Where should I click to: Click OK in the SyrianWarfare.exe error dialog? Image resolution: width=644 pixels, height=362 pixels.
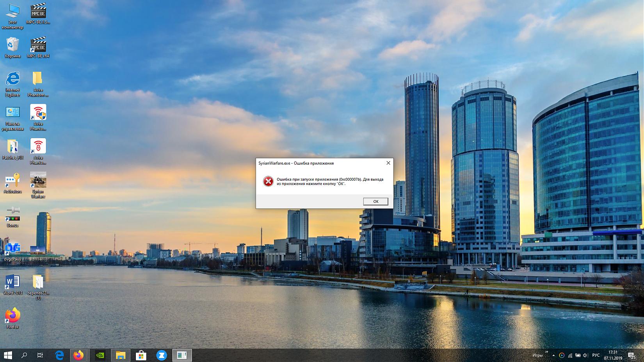click(x=375, y=201)
